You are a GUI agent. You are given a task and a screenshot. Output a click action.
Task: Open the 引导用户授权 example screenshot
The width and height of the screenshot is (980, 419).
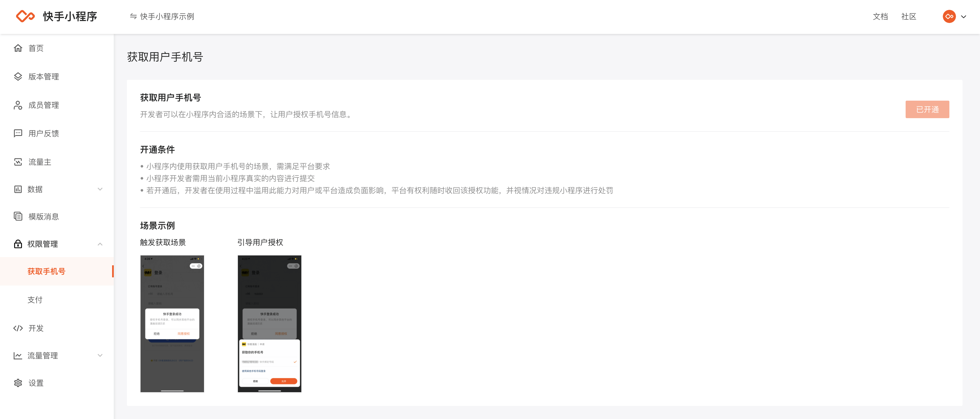click(269, 324)
